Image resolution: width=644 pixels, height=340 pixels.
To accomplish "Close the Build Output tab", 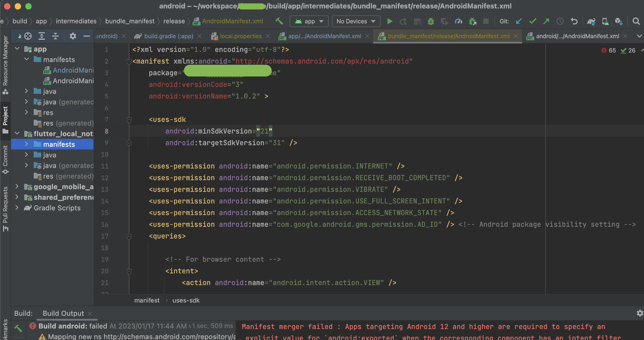I will point(90,313).
